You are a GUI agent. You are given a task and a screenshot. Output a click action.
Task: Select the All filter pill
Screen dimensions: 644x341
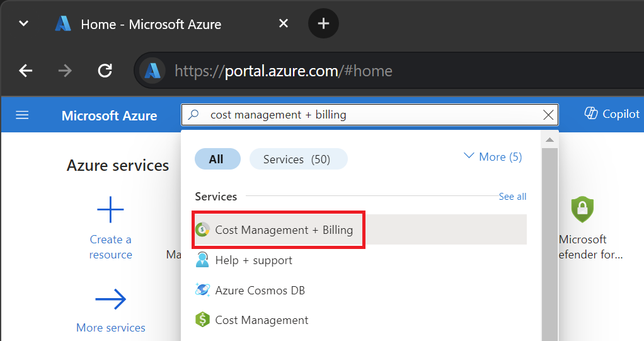[217, 159]
